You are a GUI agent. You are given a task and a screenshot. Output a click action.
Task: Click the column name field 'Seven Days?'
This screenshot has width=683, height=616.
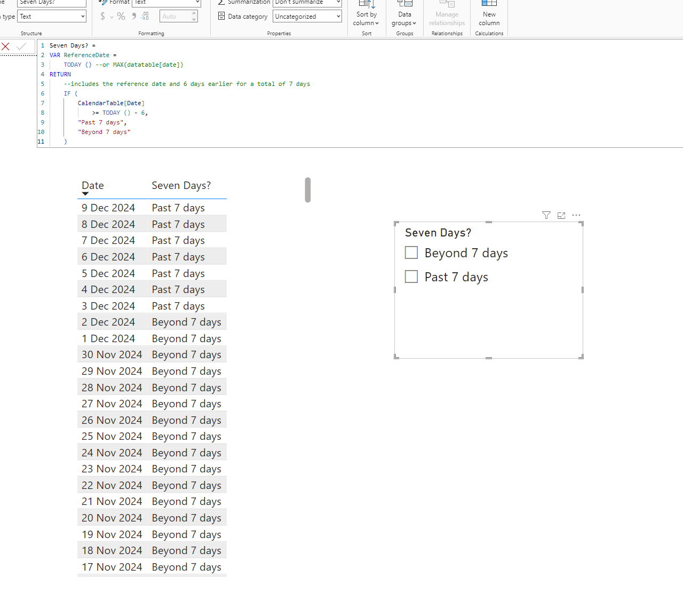coord(52,3)
